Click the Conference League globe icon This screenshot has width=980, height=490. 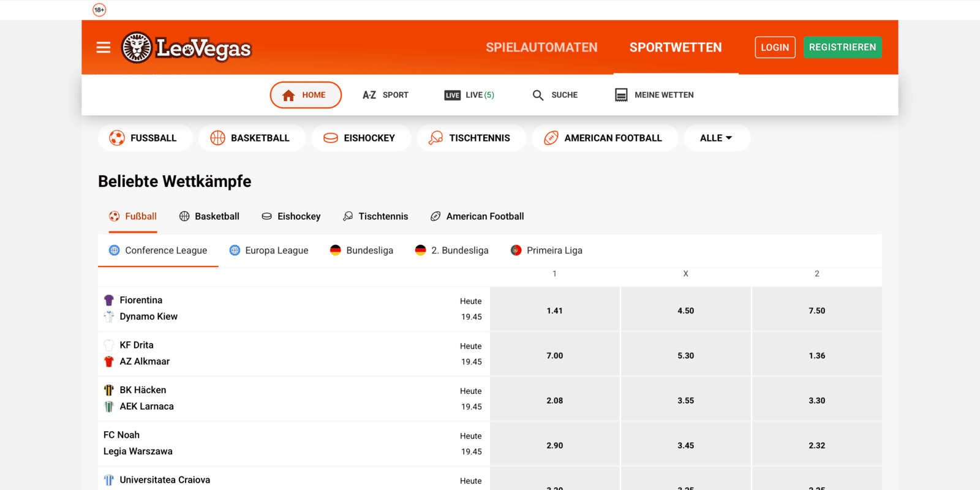[115, 250]
